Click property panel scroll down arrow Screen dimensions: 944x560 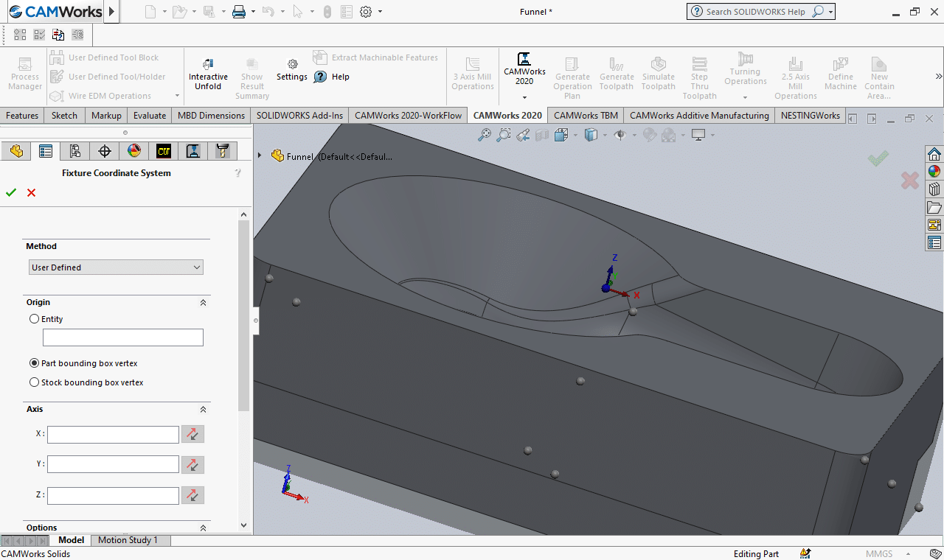(x=244, y=525)
